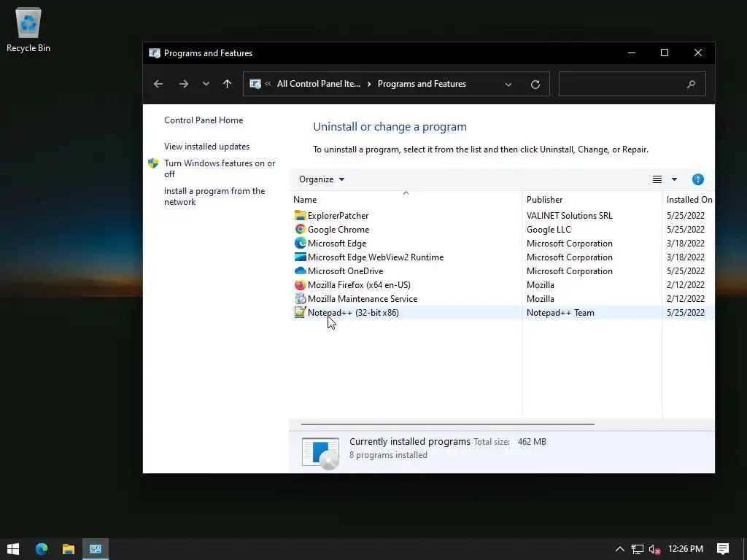
Task: Open the muted volume tray icon
Action: 654,549
